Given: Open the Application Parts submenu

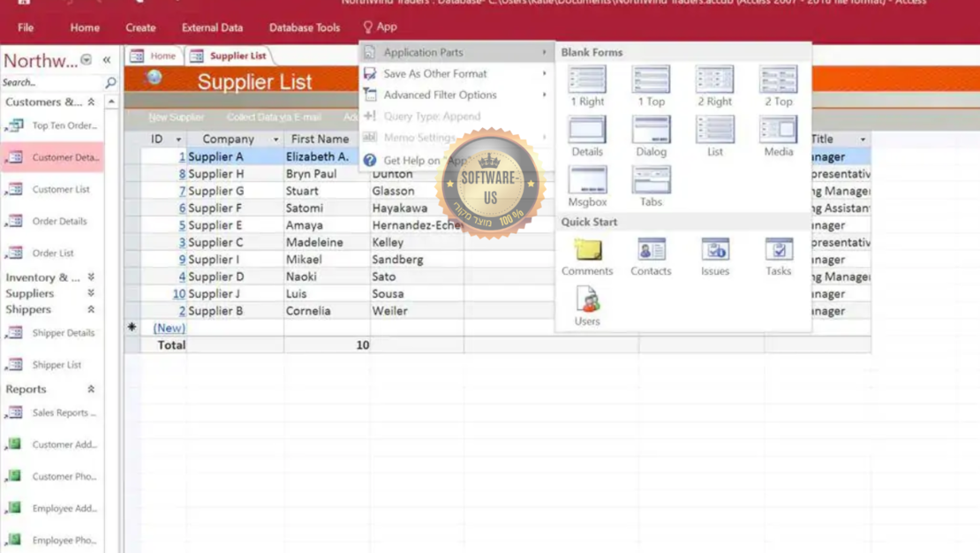Looking at the screenshot, I should [x=456, y=52].
